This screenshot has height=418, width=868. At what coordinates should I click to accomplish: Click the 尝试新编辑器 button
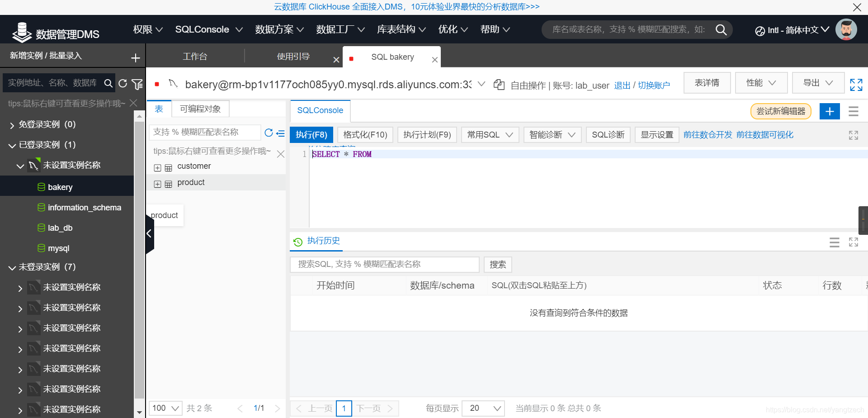781,111
